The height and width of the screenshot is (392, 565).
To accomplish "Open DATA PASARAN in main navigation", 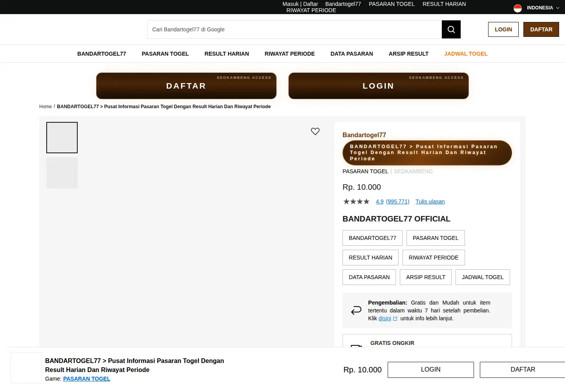I will pos(352,54).
